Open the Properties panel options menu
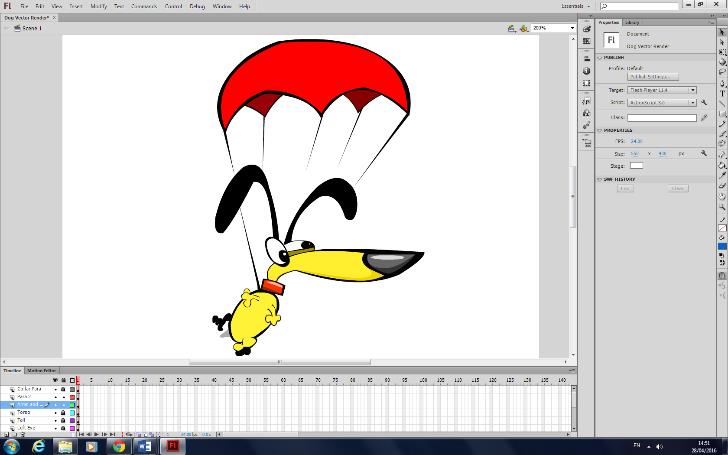Image resolution: width=728 pixels, height=455 pixels. [x=711, y=22]
